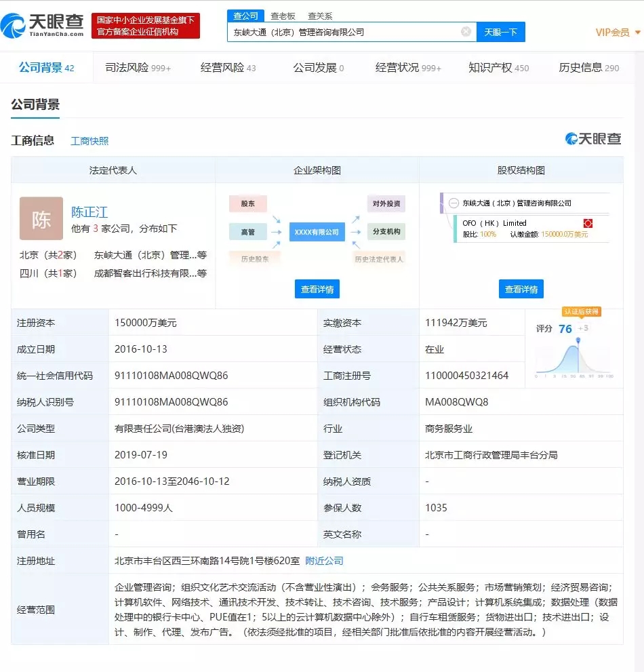644x672 pixels.
Task: Click 组织机构代码 value MA008QWQ8
Action: tap(457, 402)
